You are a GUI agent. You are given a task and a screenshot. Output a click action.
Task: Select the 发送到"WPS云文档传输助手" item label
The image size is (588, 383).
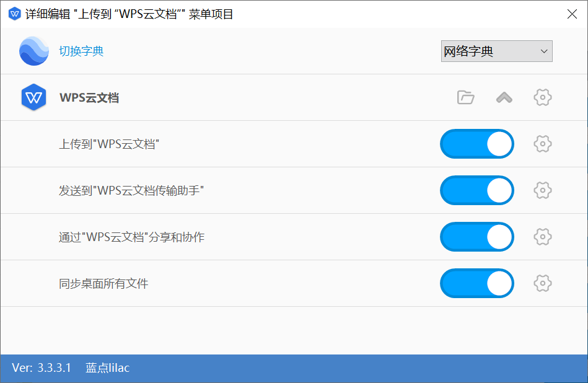pyautogui.click(x=131, y=190)
